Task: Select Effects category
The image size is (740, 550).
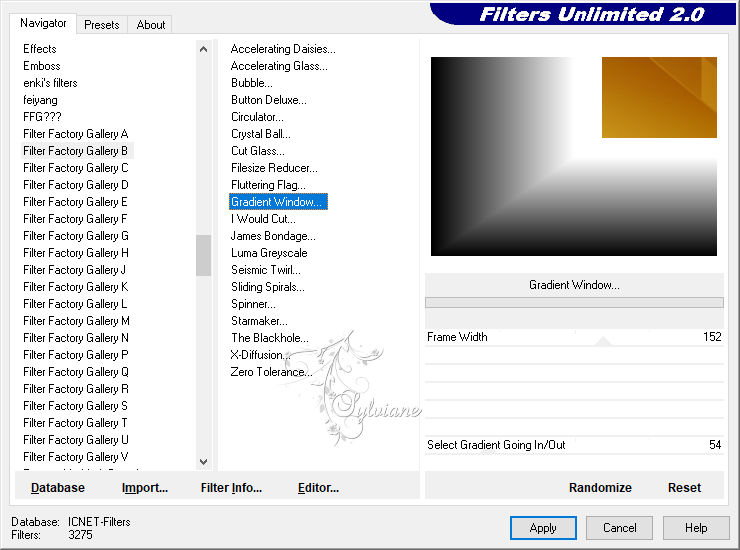Action: pyautogui.click(x=40, y=49)
